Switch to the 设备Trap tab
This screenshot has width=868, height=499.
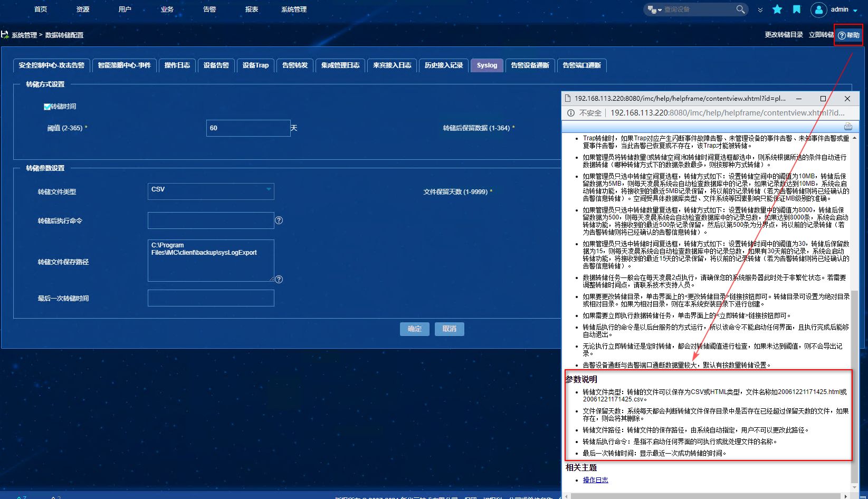click(255, 65)
